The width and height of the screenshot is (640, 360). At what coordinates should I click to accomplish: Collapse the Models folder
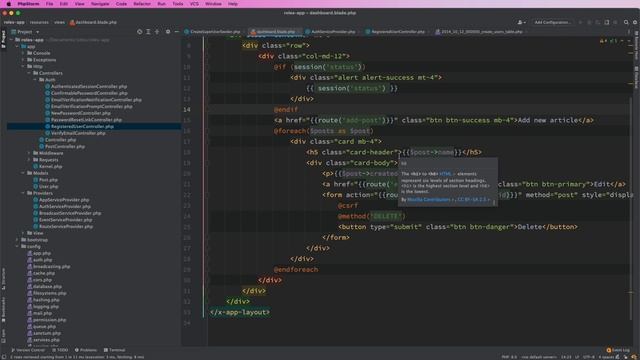[23, 173]
